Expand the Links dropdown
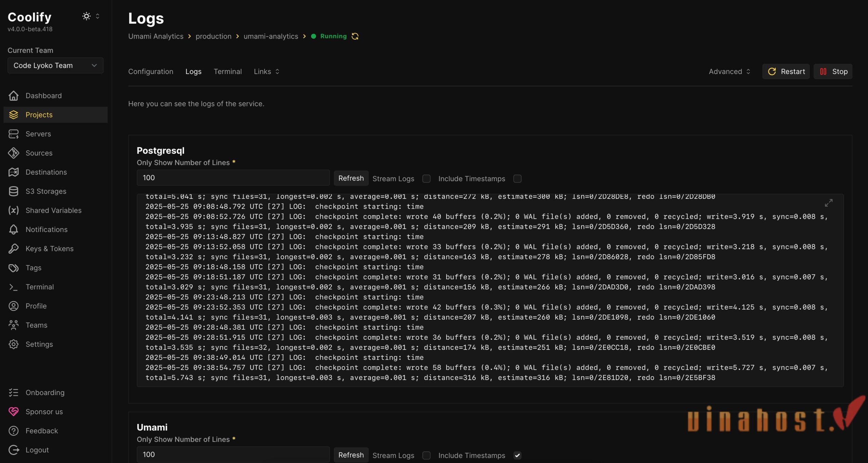This screenshot has height=463, width=868. (267, 72)
